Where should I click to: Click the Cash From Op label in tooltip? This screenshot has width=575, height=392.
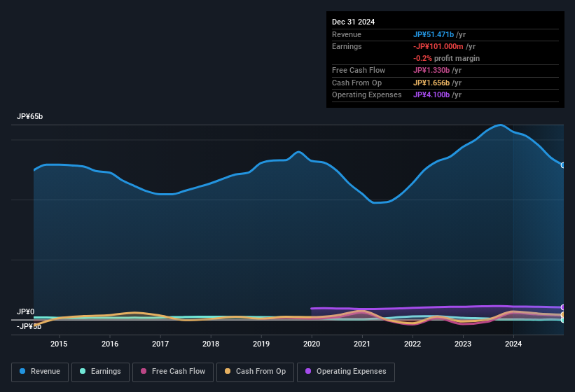click(356, 83)
